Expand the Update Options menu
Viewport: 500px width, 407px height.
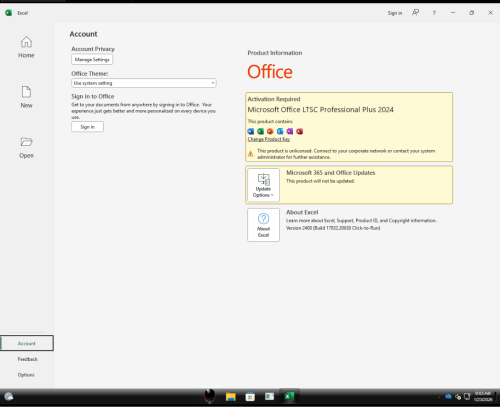[x=263, y=185]
